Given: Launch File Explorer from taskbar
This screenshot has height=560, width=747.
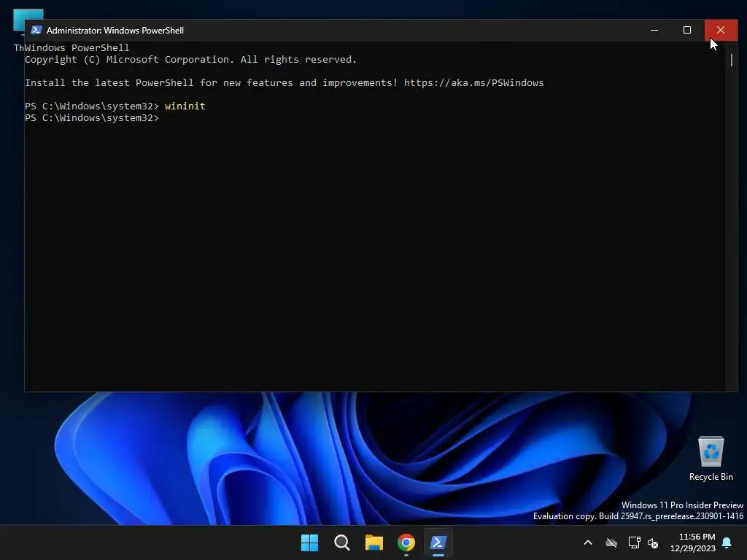Looking at the screenshot, I should [374, 542].
